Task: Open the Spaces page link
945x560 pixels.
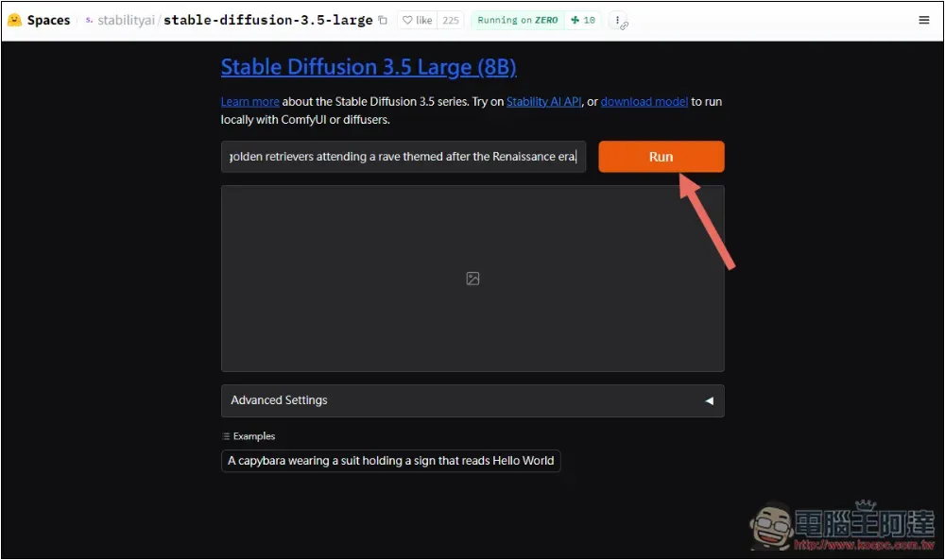Action: coord(48,20)
